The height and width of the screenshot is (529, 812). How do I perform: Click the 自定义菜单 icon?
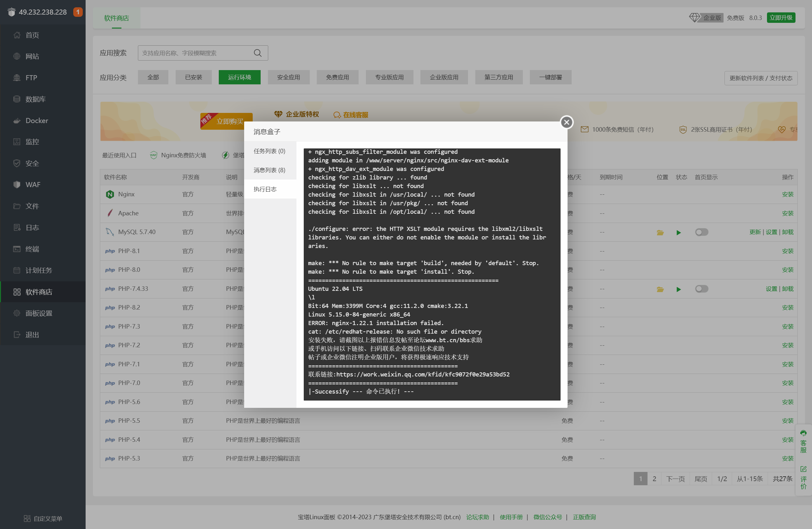[x=27, y=519]
